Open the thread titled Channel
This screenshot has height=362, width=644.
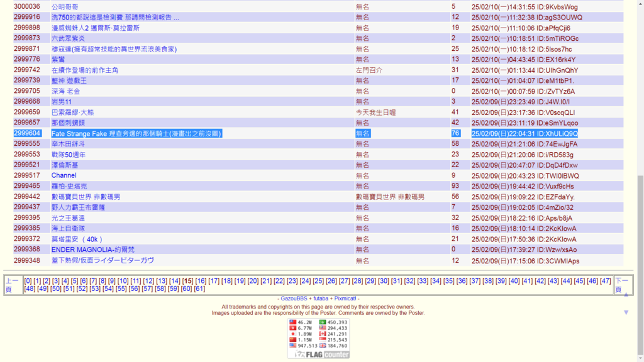[x=64, y=175]
